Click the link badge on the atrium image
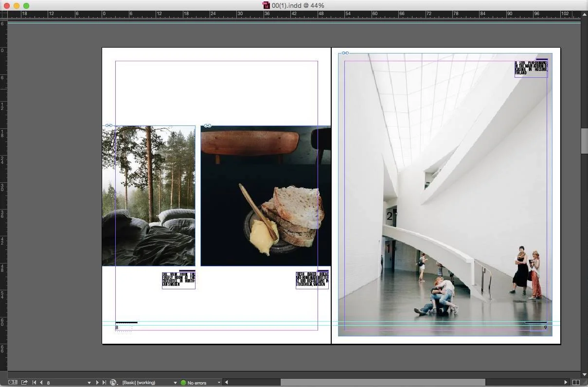588x387 pixels. coord(345,53)
